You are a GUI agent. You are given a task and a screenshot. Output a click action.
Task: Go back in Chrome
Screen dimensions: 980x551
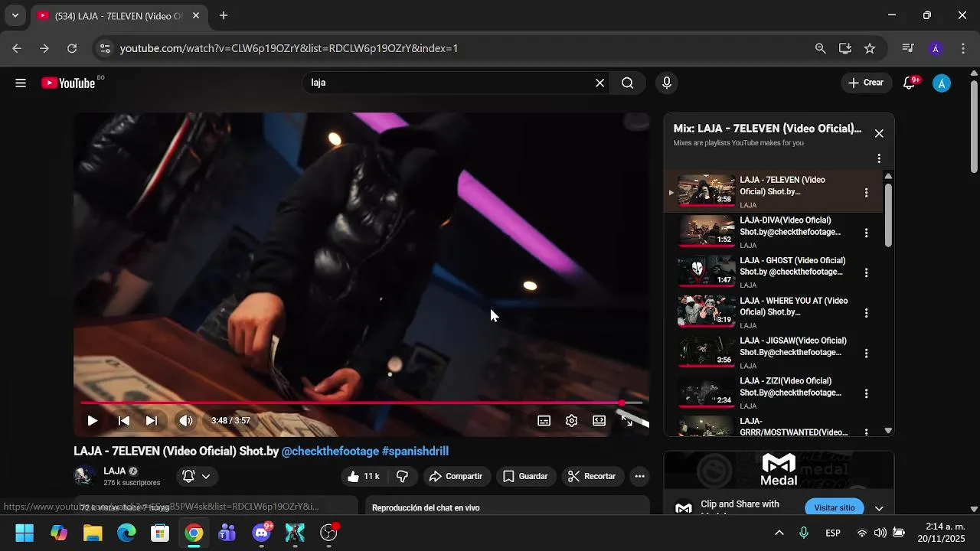click(17, 48)
